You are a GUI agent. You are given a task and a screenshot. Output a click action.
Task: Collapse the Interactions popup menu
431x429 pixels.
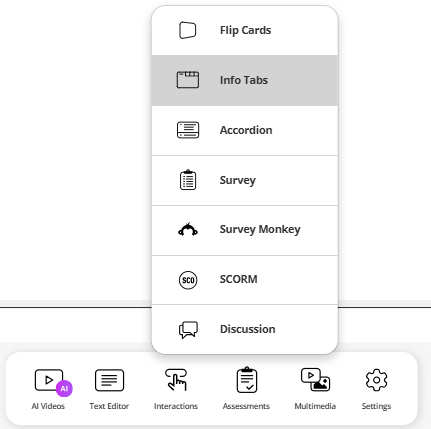[176, 389]
